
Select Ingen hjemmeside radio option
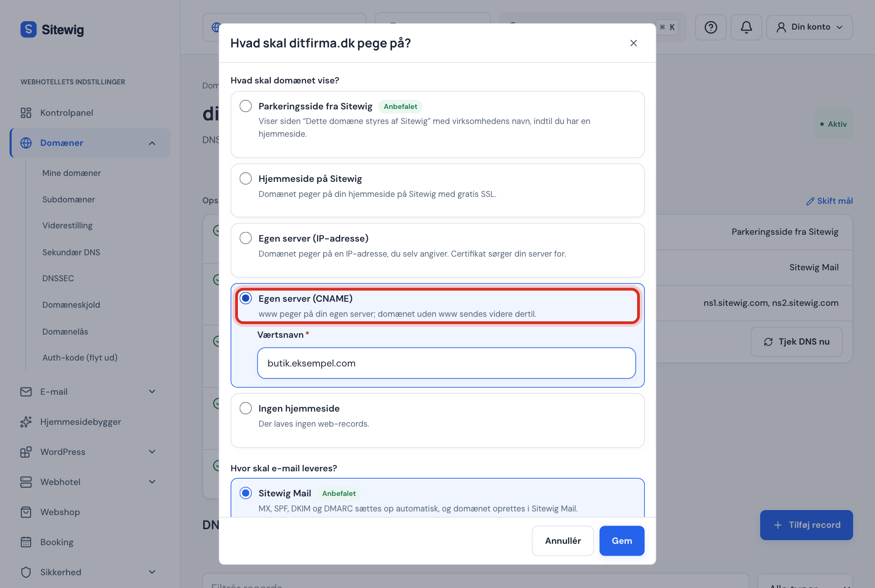click(246, 408)
